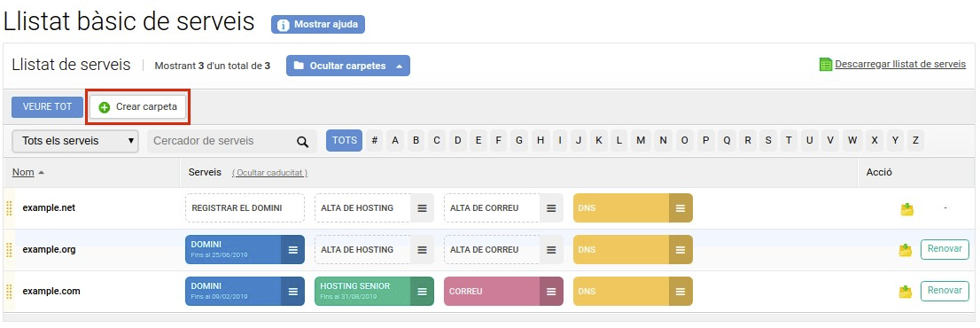980x328 pixels.
Task: Grab the drag handle beside example.com
Action: (9, 291)
